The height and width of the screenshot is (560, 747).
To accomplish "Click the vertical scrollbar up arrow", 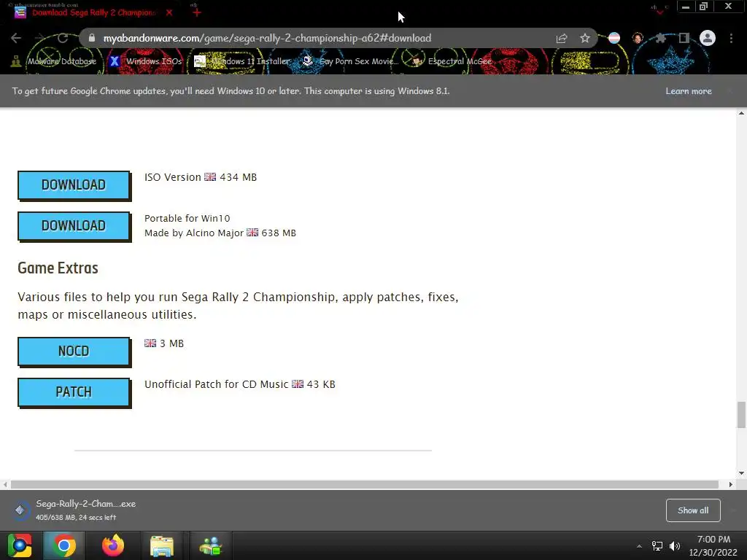I will (741, 113).
